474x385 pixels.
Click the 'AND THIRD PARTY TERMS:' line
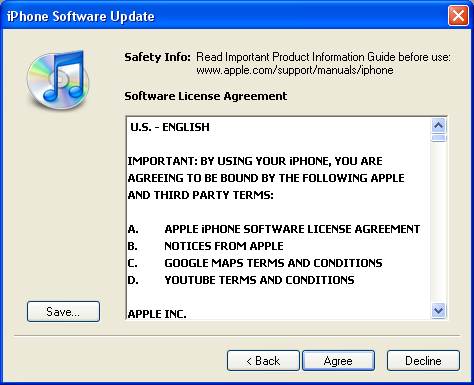coord(201,195)
